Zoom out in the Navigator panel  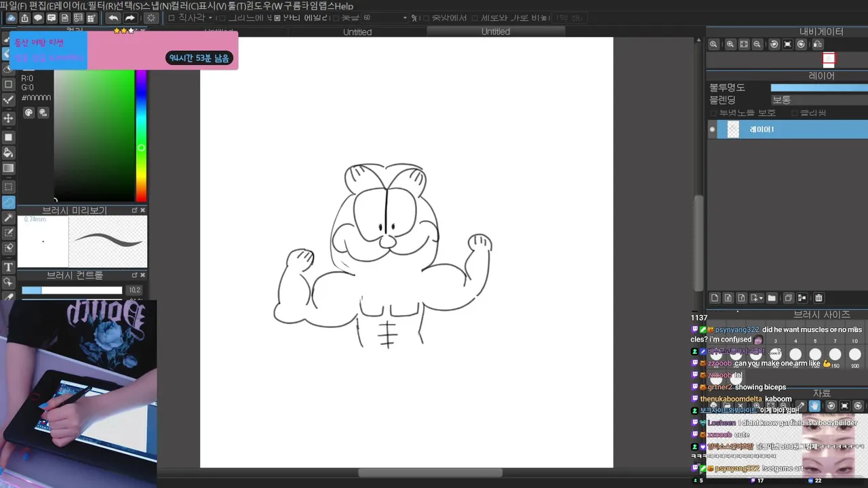pos(757,44)
